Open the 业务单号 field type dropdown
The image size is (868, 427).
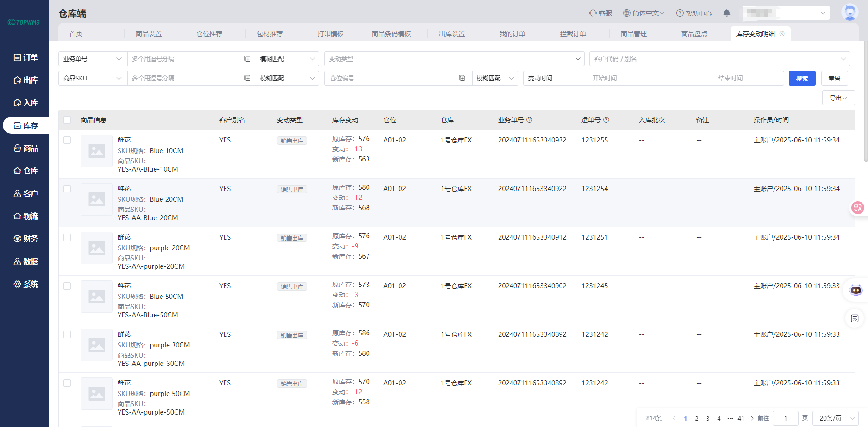[x=93, y=59]
